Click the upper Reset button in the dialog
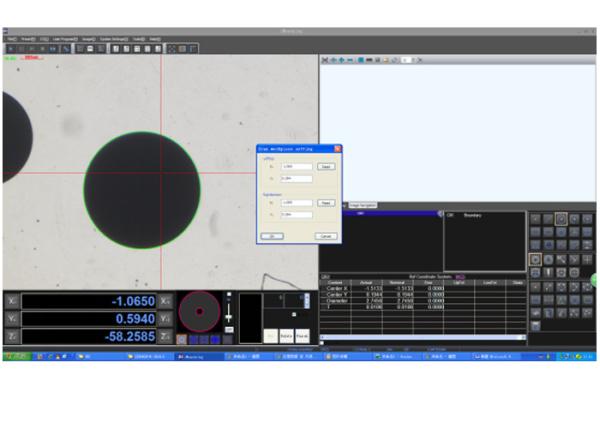This screenshot has width=600, height=428. [326, 167]
